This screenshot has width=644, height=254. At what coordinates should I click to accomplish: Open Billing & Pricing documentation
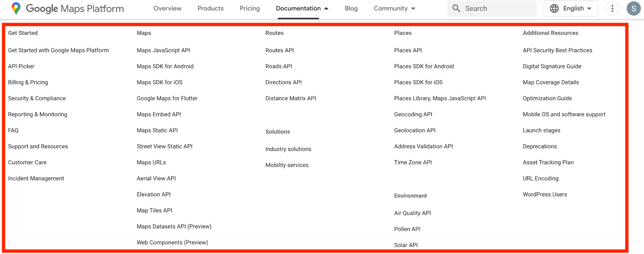pos(28,82)
